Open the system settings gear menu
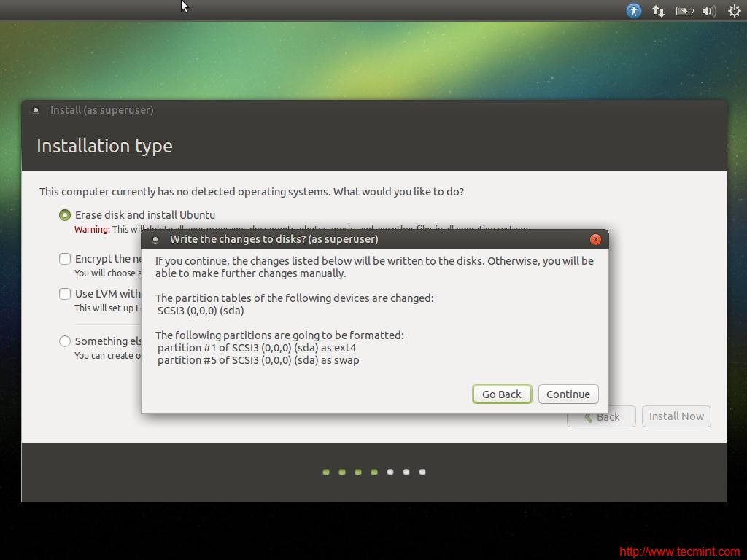The image size is (747, 560). [x=734, y=10]
